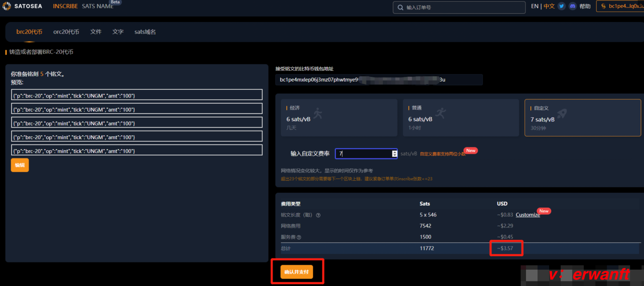The width and height of the screenshot is (644, 286).
Task: Click the wallet chain icon
Action: point(603,6)
